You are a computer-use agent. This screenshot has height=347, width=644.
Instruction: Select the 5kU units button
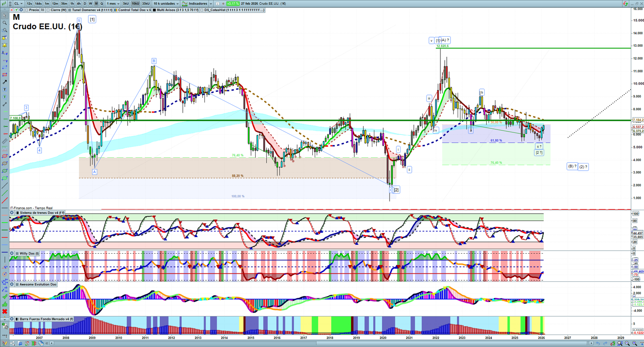[126, 3]
